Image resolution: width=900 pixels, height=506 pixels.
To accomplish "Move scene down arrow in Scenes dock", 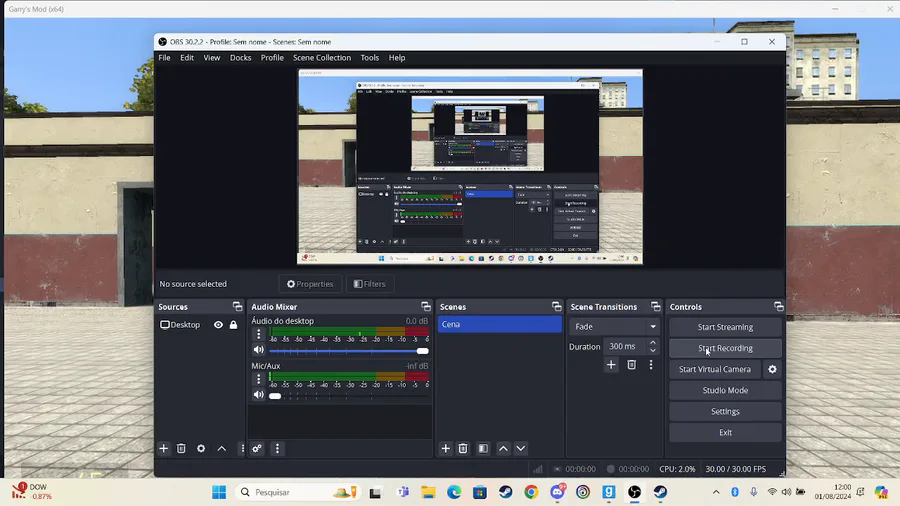I will (521, 449).
